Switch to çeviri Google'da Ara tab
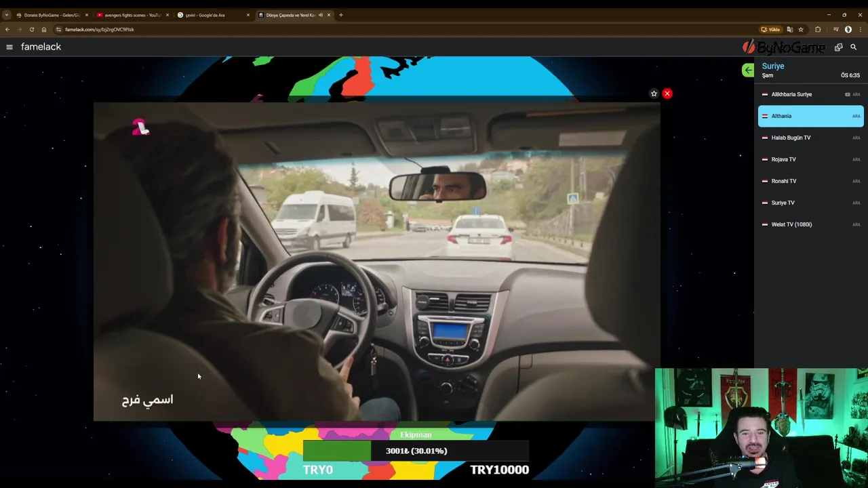Viewport: 868px width, 488px height. [212, 15]
